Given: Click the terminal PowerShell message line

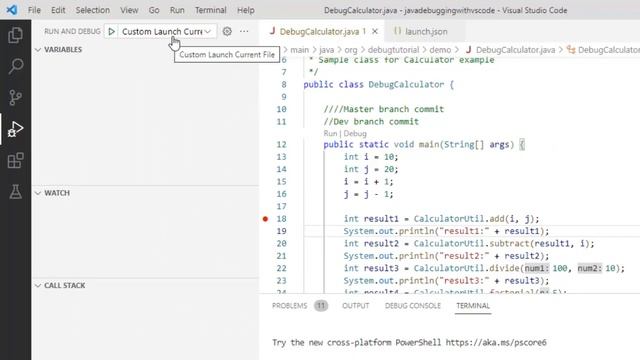Looking at the screenshot, I should (x=409, y=342).
